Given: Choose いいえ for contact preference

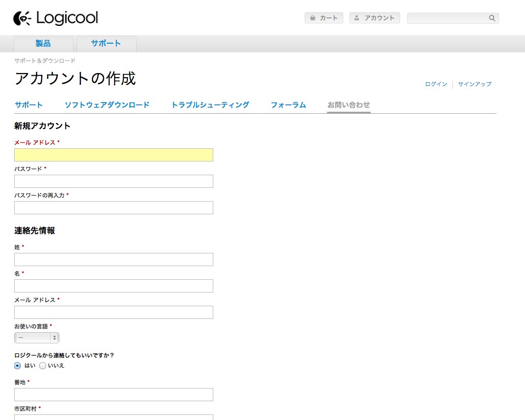Looking at the screenshot, I should (43, 366).
